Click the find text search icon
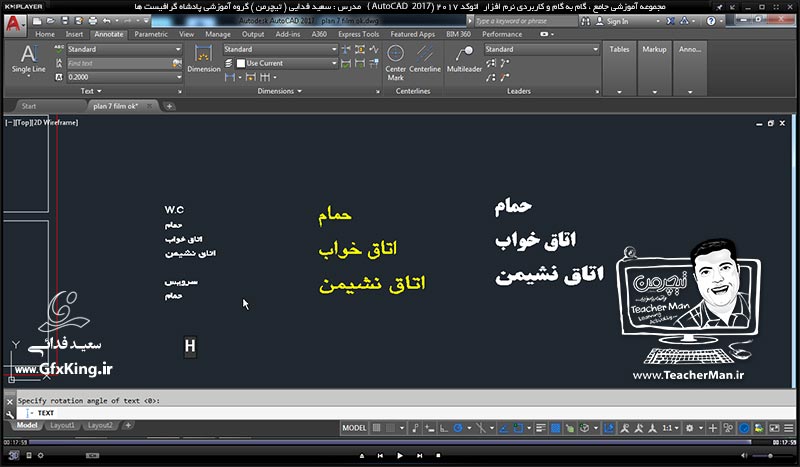 [x=177, y=63]
